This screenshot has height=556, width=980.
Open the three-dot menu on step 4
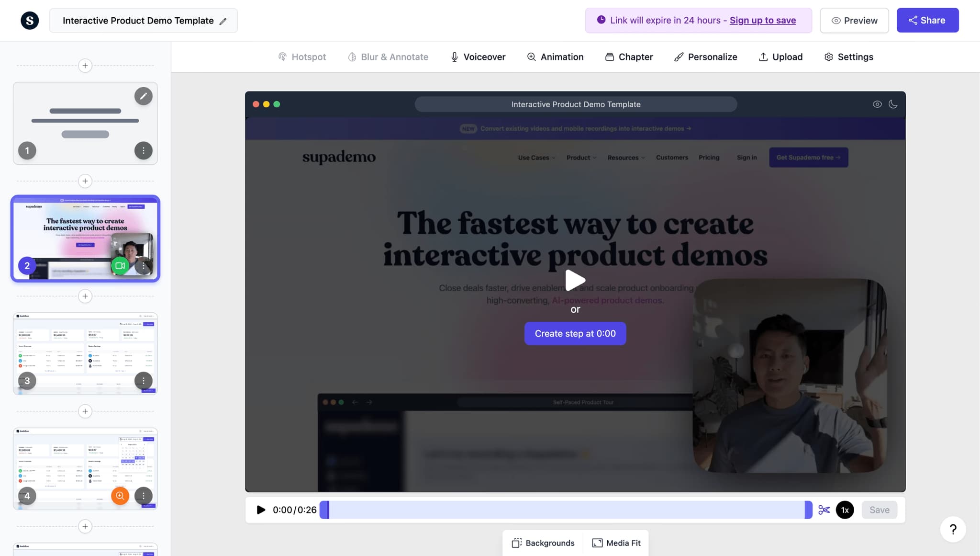(x=144, y=496)
